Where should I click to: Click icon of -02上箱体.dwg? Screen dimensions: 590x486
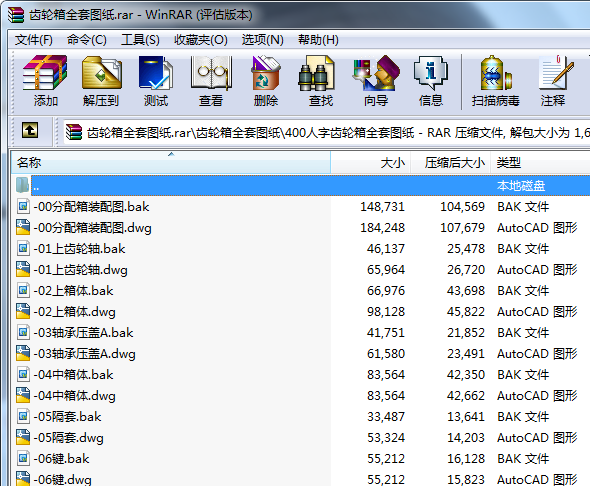[x=23, y=311]
